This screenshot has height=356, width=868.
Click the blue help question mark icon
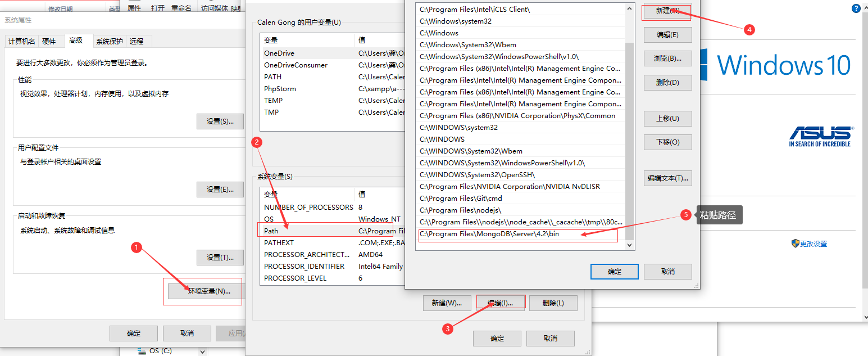(856, 8)
